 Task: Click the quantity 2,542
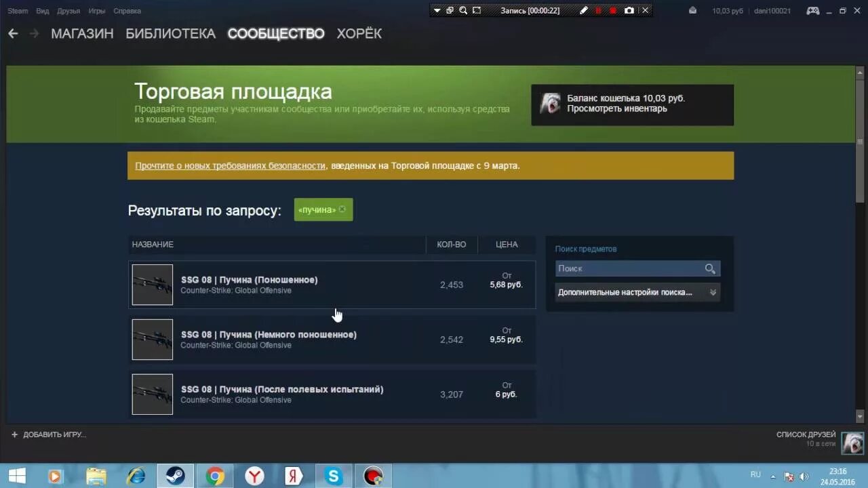click(x=452, y=340)
